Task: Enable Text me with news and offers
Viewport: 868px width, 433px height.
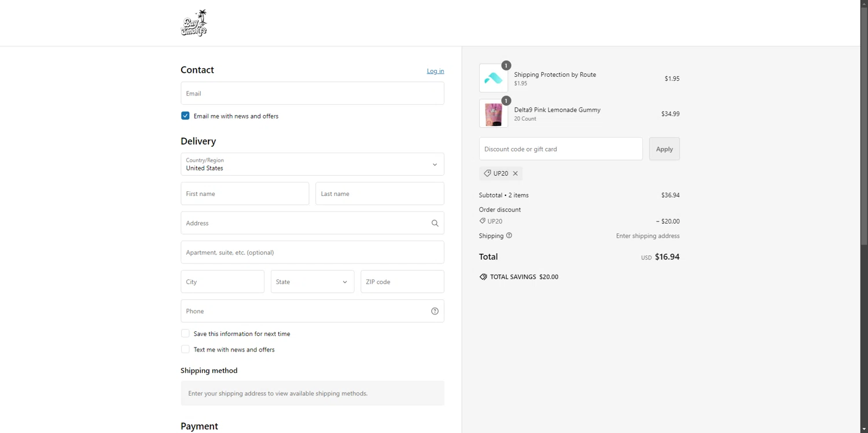Action: point(185,349)
